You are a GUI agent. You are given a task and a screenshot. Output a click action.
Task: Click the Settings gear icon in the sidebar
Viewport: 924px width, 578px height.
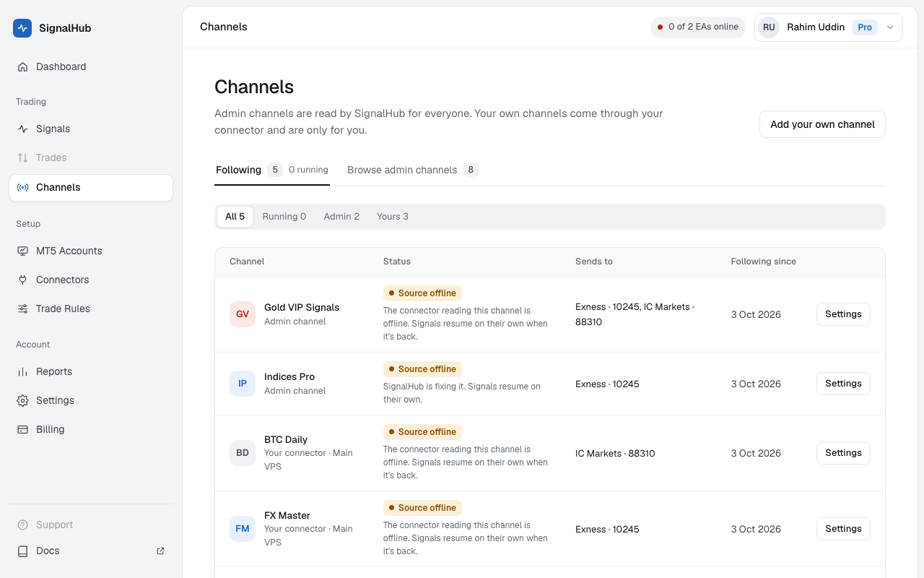tap(22, 400)
